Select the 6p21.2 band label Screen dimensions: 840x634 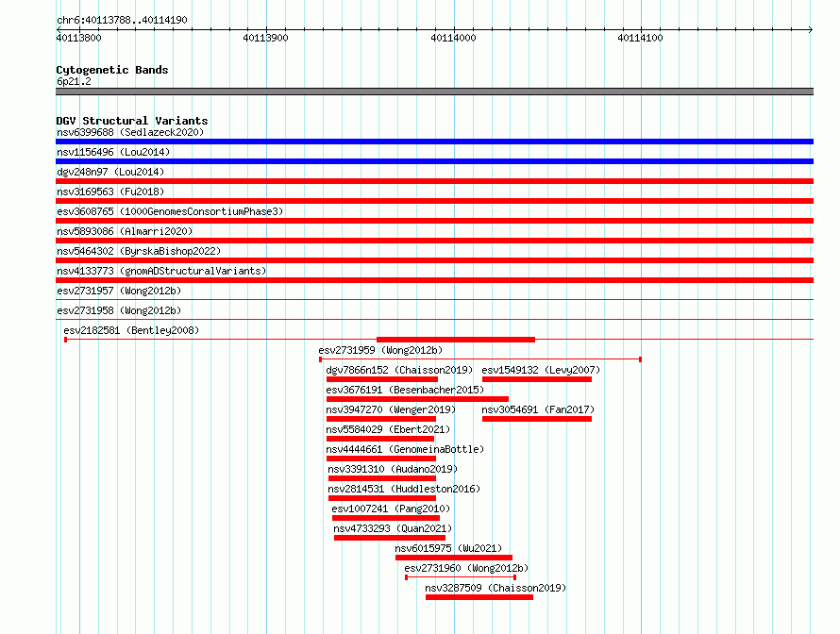click(74, 81)
